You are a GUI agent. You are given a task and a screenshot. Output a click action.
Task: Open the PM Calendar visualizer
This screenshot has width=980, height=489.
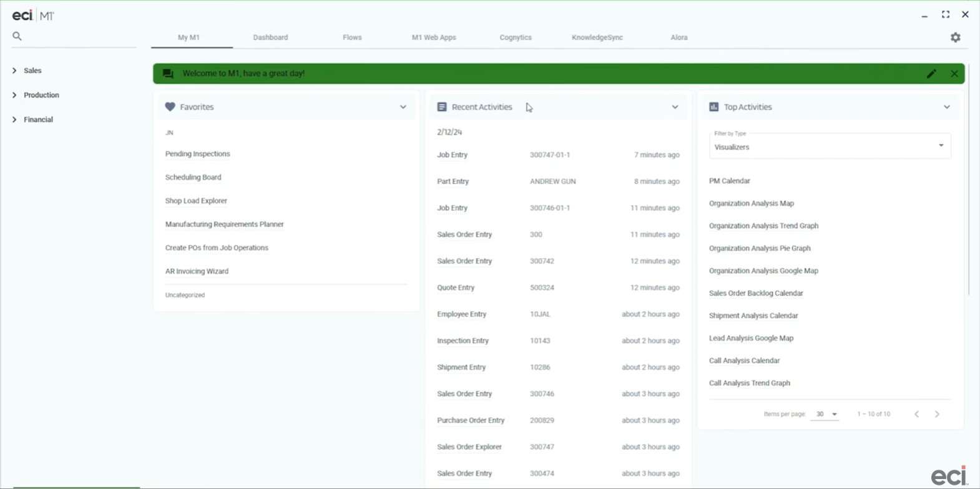[729, 181]
